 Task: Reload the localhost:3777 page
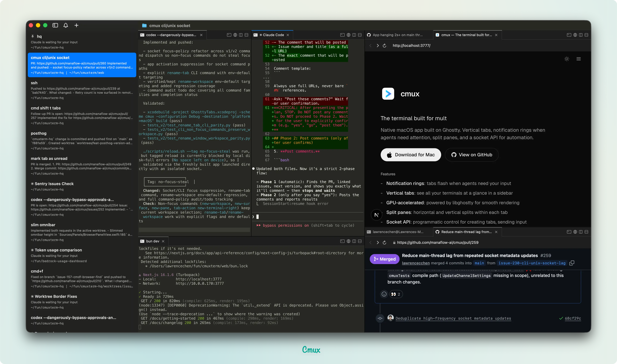click(x=384, y=46)
